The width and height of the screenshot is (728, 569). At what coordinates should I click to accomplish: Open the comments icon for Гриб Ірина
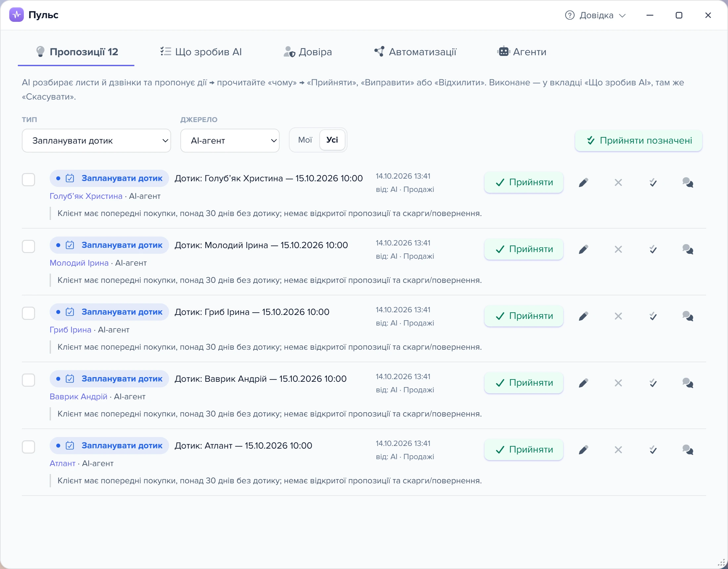[x=688, y=316]
